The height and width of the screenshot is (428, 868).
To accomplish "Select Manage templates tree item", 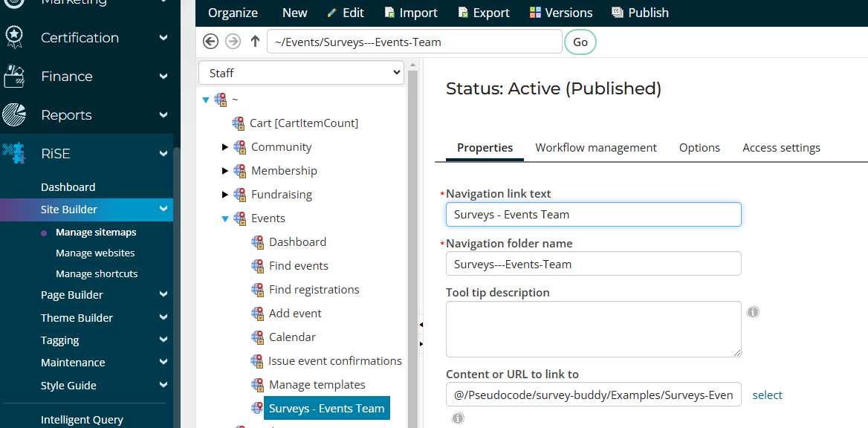I will click(317, 384).
